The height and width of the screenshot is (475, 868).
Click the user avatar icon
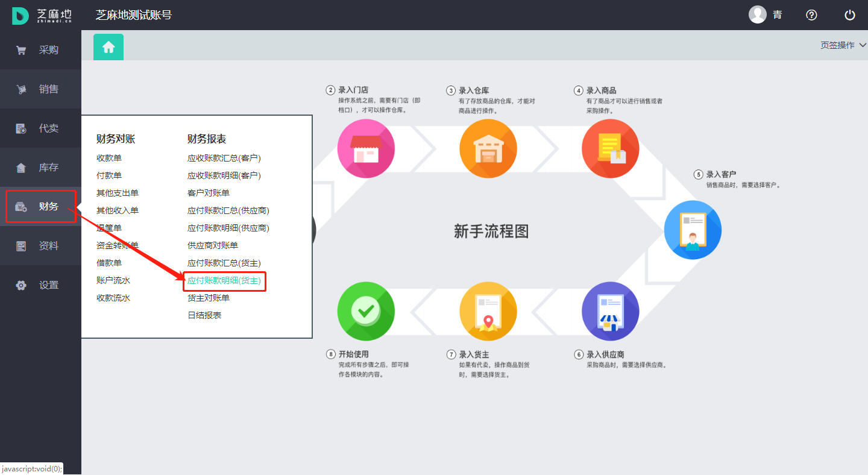coord(758,14)
